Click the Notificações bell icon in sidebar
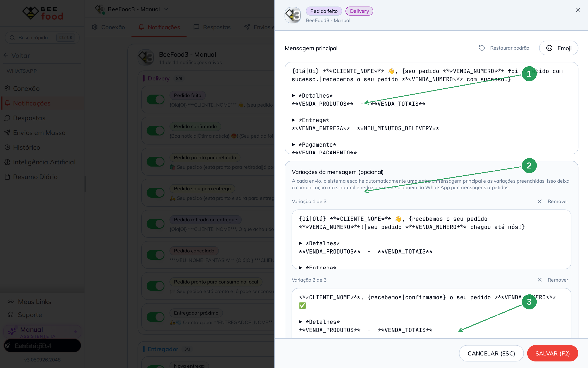This screenshot has width=588, height=368. click(7, 103)
